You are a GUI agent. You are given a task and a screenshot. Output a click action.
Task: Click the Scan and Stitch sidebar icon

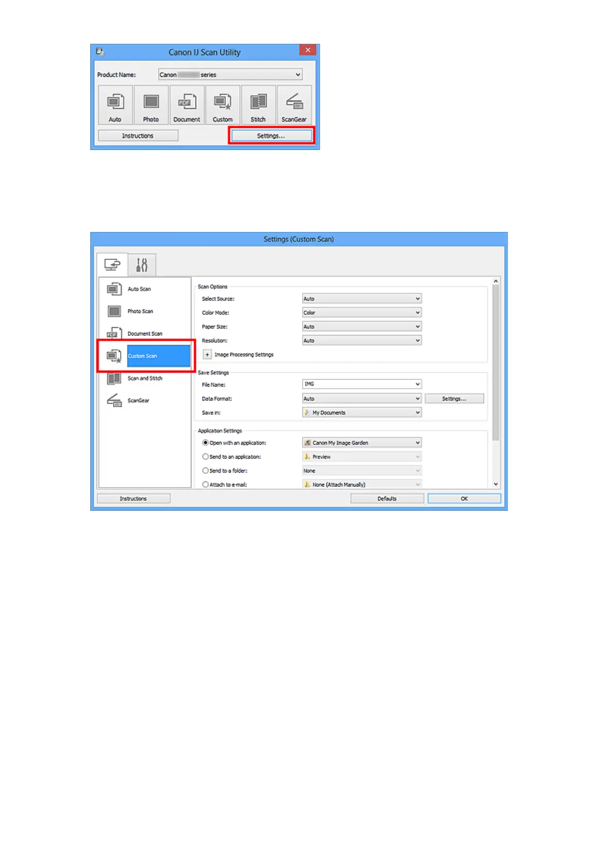click(x=114, y=378)
